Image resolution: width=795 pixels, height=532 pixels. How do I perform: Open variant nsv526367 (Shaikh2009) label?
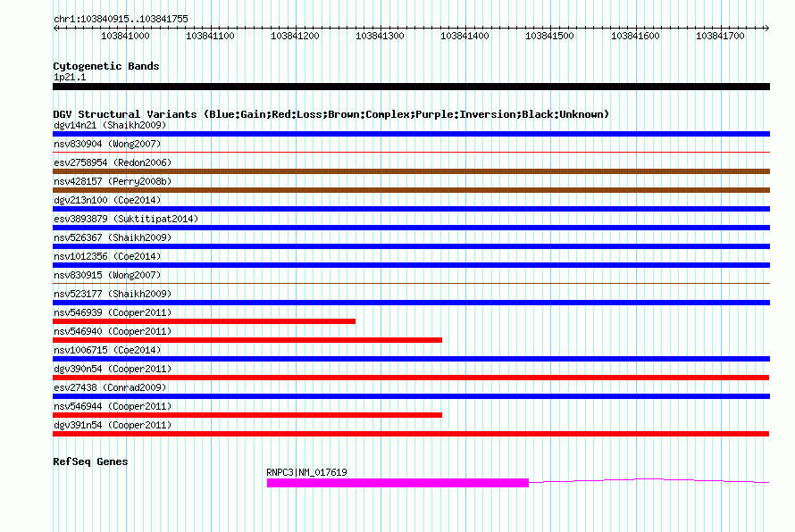click(113, 237)
